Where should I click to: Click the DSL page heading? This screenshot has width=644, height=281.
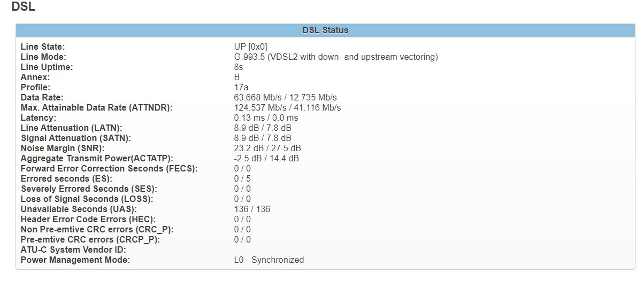pos(23,7)
